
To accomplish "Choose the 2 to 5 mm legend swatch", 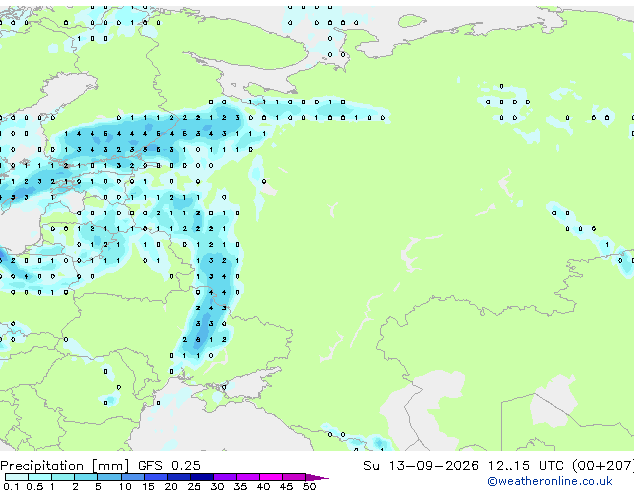I will (86, 477).
